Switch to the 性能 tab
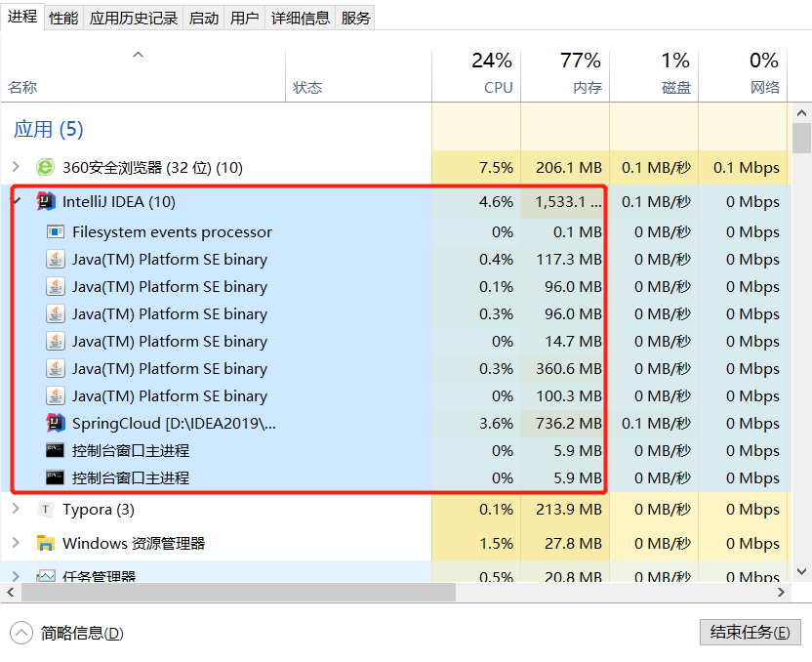This screenshot has width=812, height=662. click(x=63, y=18)
